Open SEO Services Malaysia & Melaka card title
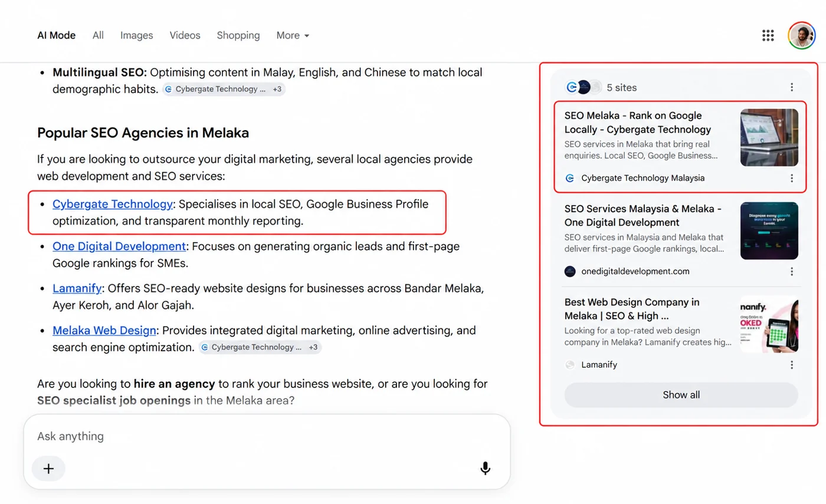 [643, 216]
